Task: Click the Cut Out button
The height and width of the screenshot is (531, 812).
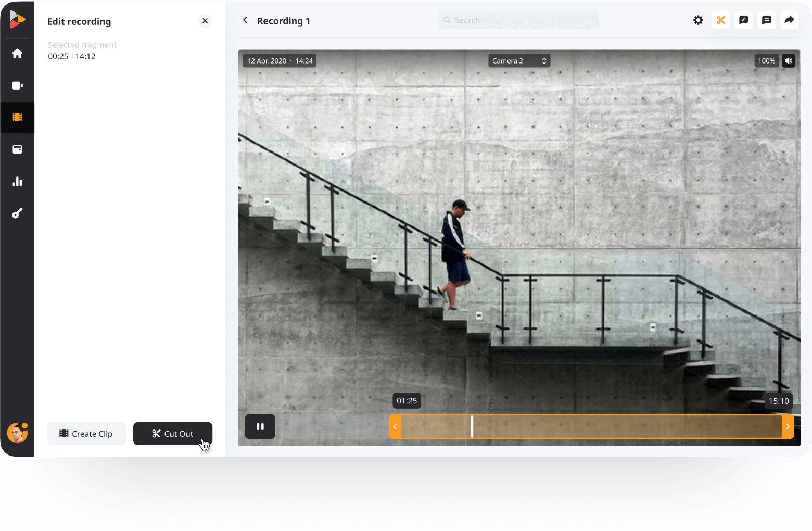Action: pyautogui.click(x=173, y=434)
